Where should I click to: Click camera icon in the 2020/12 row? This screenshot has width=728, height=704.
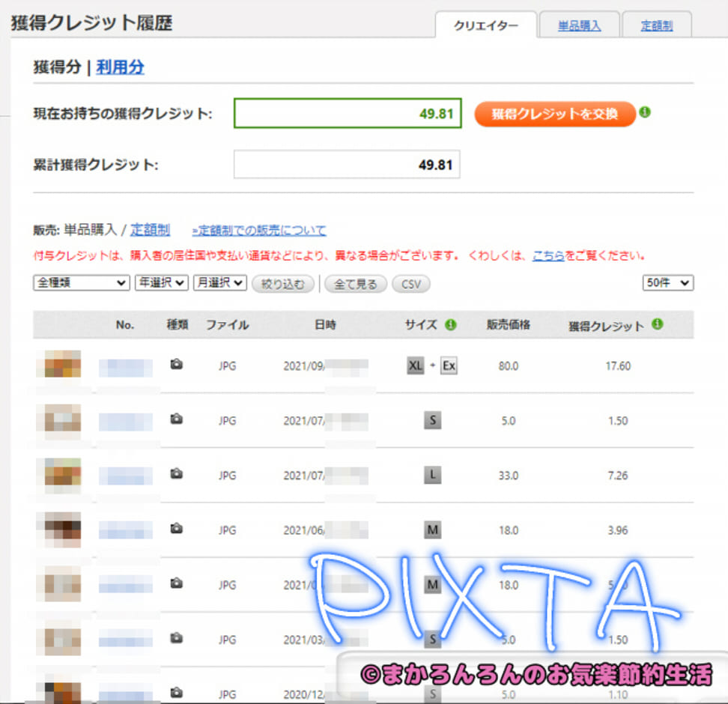point(176,693)
